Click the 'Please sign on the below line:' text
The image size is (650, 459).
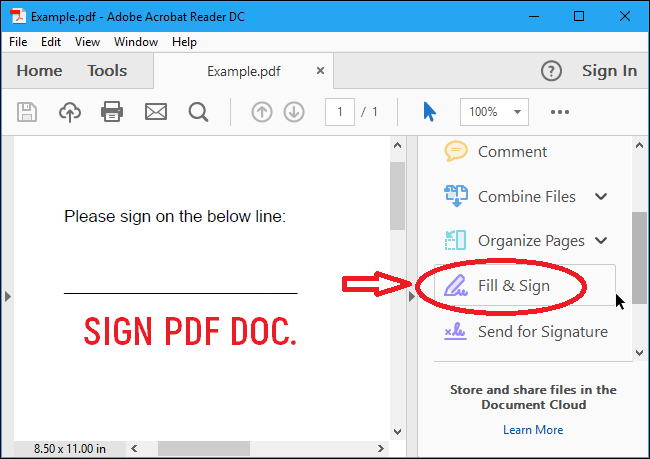pos(175,217)
